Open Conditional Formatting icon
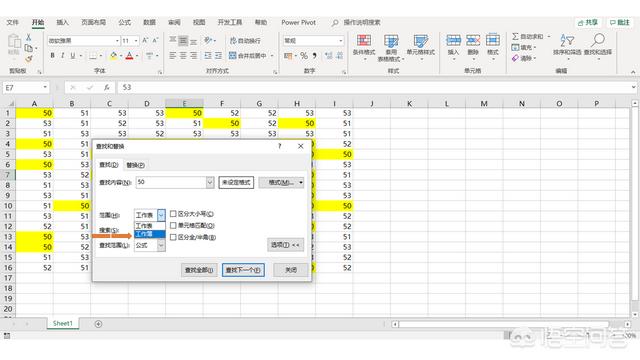 (x=364, y=41)
